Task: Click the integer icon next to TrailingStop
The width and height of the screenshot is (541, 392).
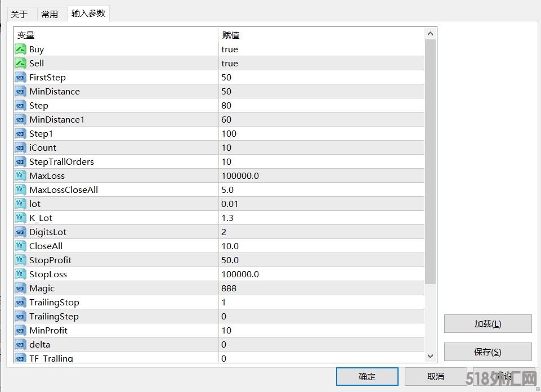Action: [20, 303]
